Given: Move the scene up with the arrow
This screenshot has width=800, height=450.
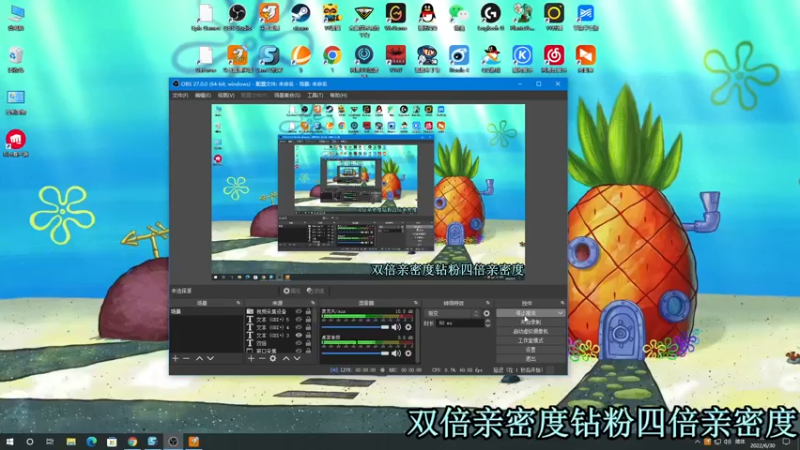Looking at the screenshot, I should click(x=199, y=359).
